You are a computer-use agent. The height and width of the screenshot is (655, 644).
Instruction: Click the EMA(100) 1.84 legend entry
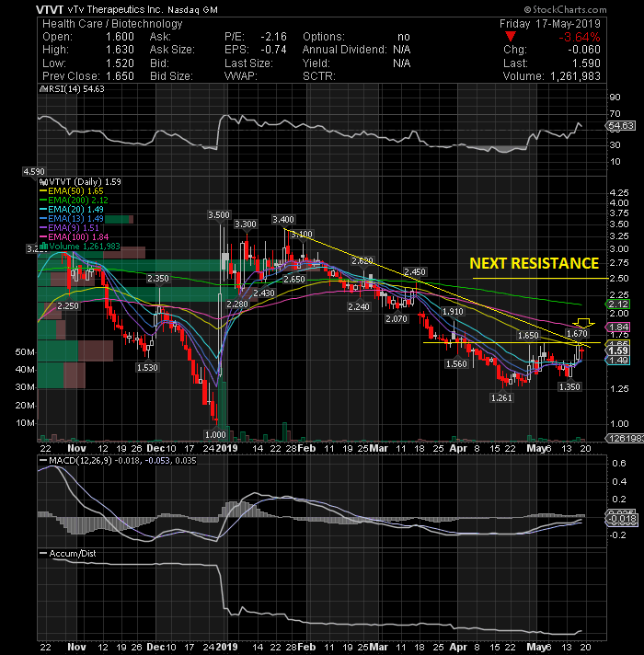pyautogui.click(x=75, y=236)
